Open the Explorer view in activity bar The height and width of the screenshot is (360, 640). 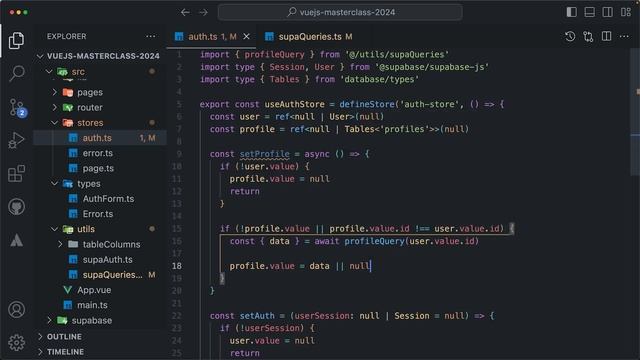16,40
